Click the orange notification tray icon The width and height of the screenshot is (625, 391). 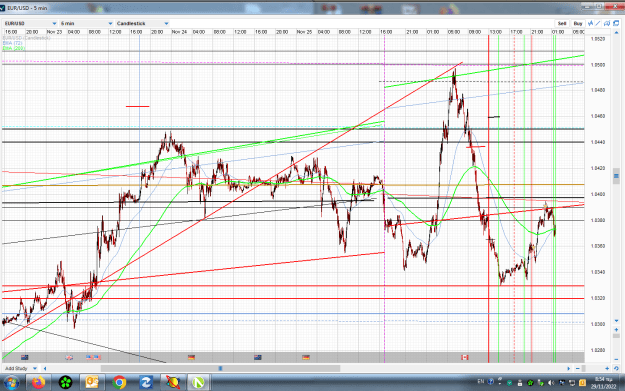coord(582,383)
